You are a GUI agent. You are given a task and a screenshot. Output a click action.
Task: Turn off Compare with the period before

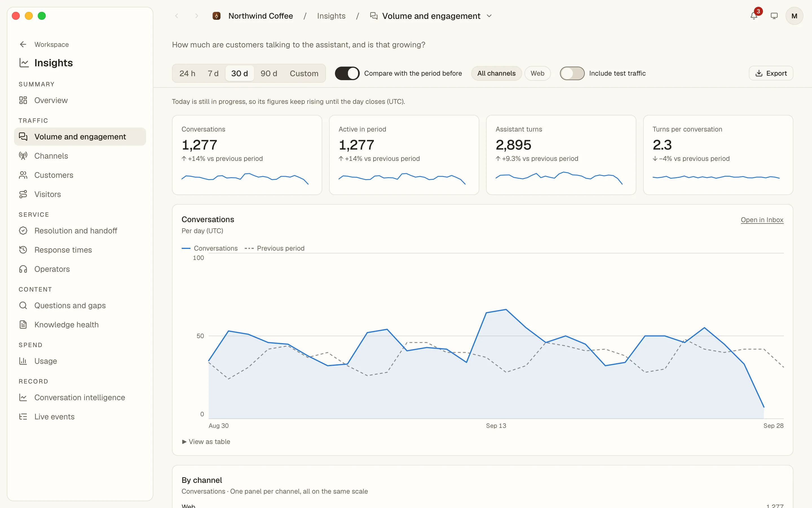[x=347, y=73]
